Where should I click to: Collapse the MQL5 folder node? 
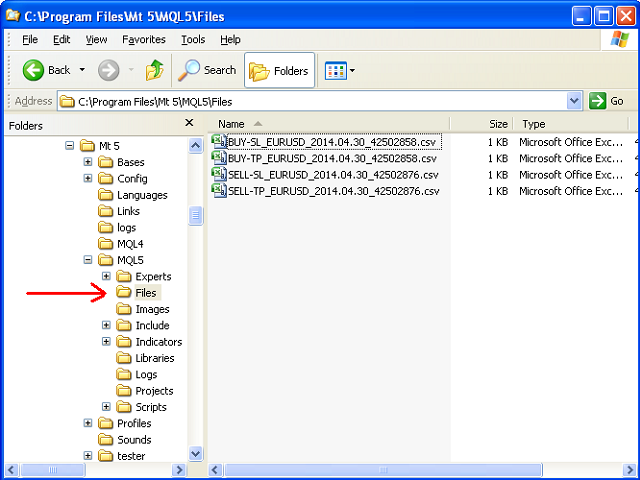point(88,260)
